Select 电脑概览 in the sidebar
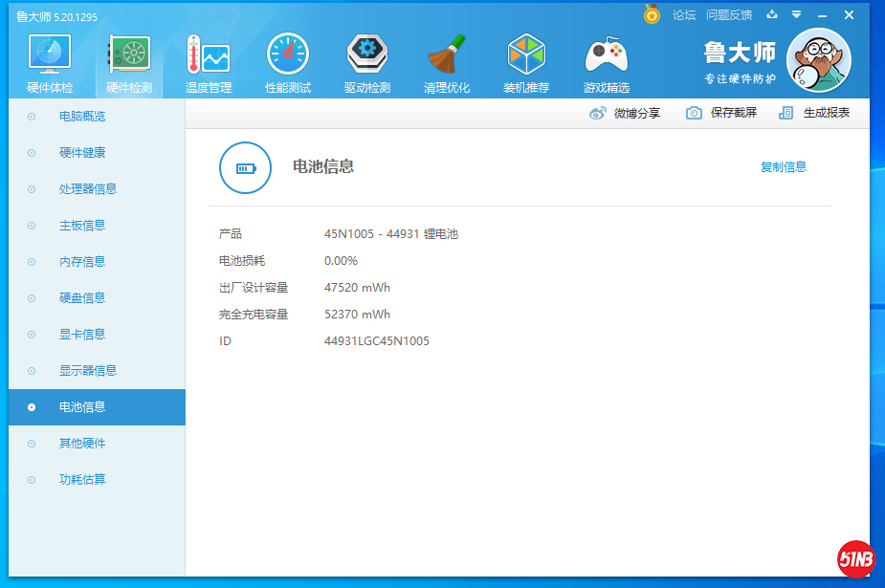The width and height of the screenshot is (885, 588). (82, 117)
